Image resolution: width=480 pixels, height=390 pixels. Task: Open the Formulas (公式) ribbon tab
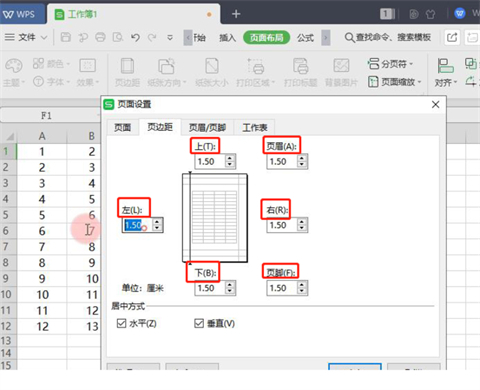coord(305,38)
